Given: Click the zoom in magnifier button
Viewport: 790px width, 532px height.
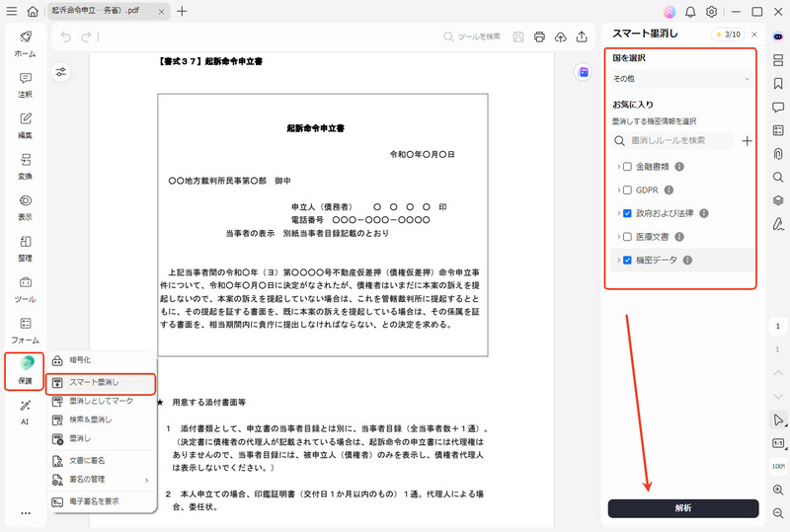Looking at the screenshot, I should (x=778, y=490).
